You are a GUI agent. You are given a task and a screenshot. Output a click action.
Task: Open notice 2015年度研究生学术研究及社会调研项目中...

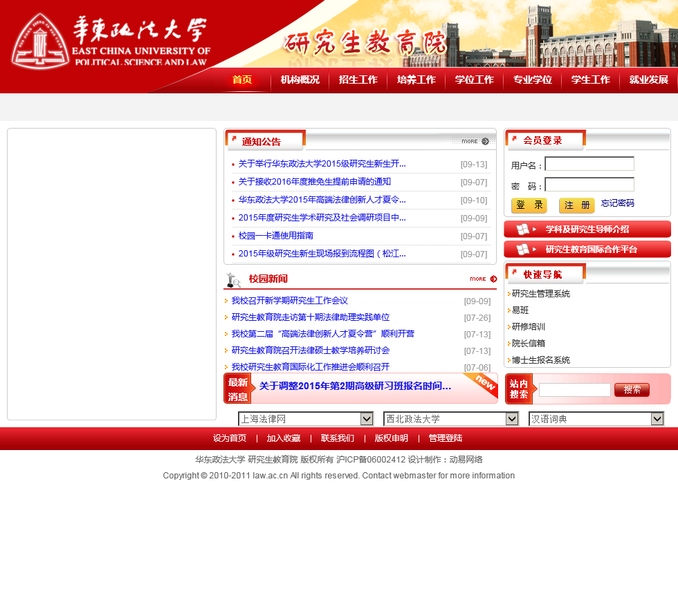point(322,218)
